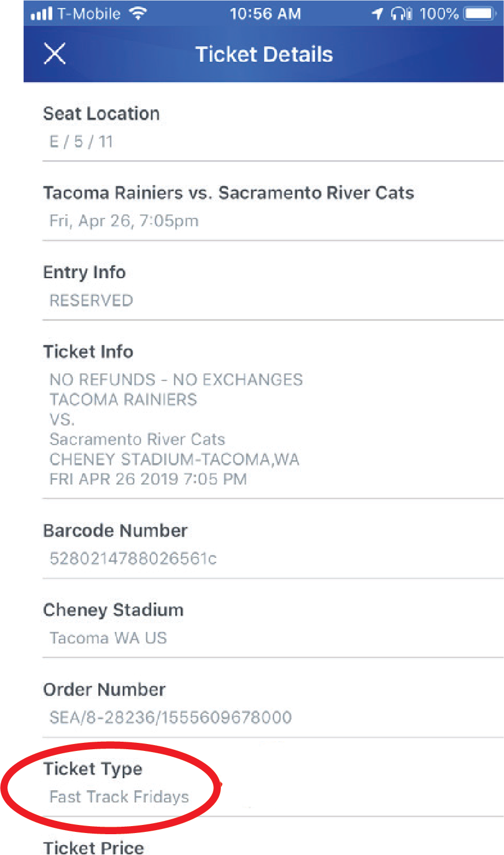The height and width of the screenshot is (855, 504).
Task: Tap the Entry Info RESERVED field
Action: pyautogui.click(x=90, y=300)
